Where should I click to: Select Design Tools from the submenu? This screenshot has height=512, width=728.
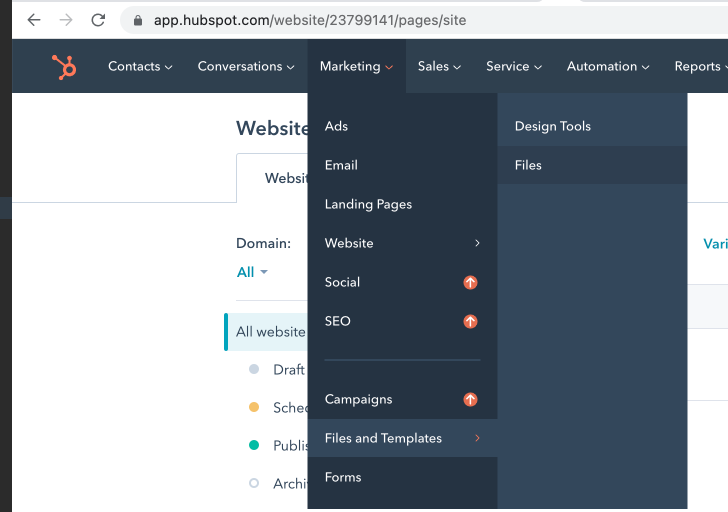[552, 126]
